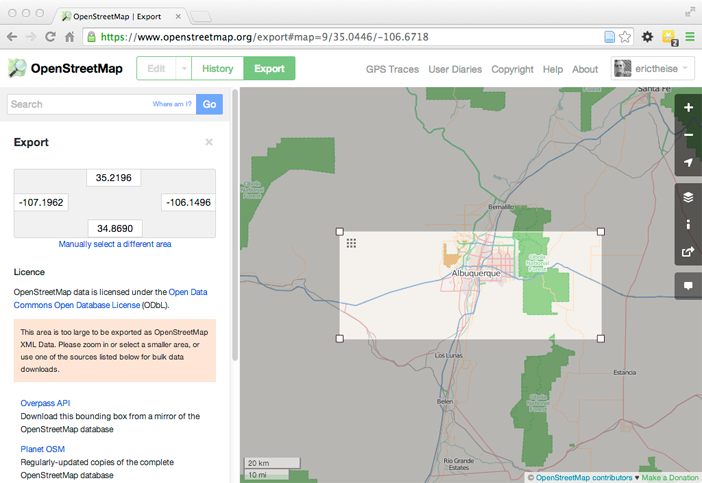
Task: Edit the east longitude field -106.1496
Action: (x=188, y=202)
